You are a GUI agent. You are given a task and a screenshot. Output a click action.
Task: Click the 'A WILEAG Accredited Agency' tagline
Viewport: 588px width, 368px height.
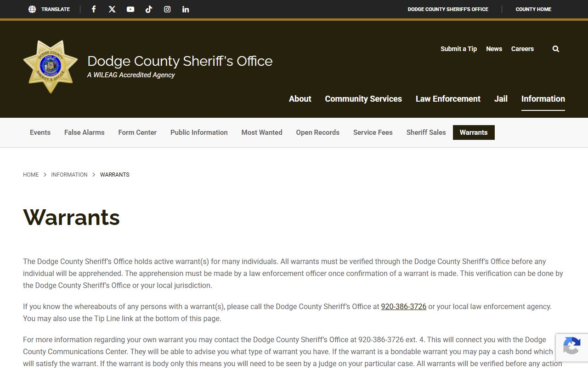[x=131, y=75]
